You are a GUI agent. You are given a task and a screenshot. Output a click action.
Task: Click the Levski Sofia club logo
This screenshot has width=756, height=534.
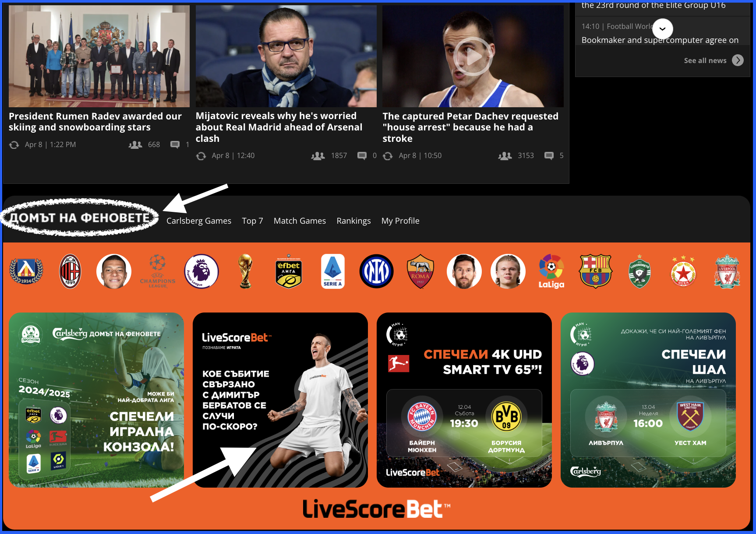pos(26,271)
